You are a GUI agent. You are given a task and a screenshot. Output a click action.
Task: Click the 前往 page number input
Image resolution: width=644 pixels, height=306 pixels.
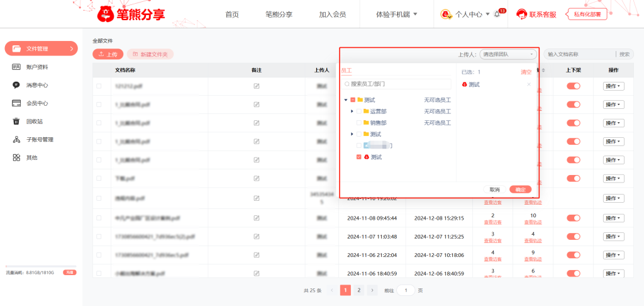[406, 290]
